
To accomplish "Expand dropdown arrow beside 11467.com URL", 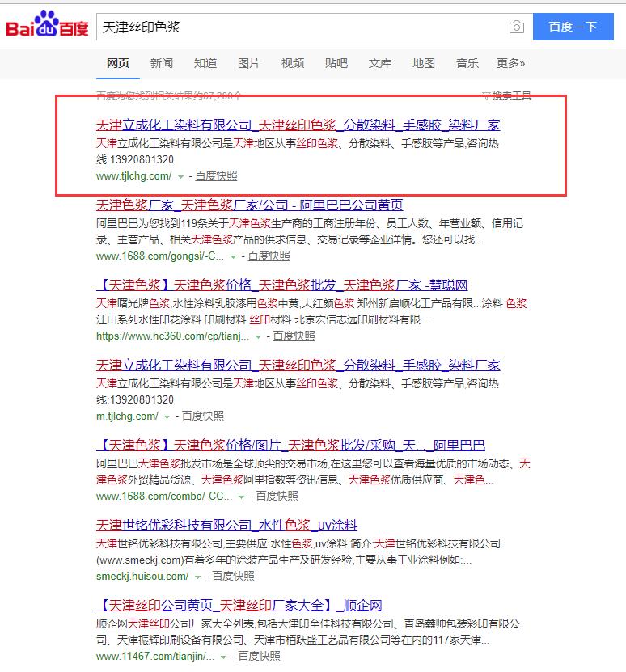I will pyautogui.click(x=223, y=657).
